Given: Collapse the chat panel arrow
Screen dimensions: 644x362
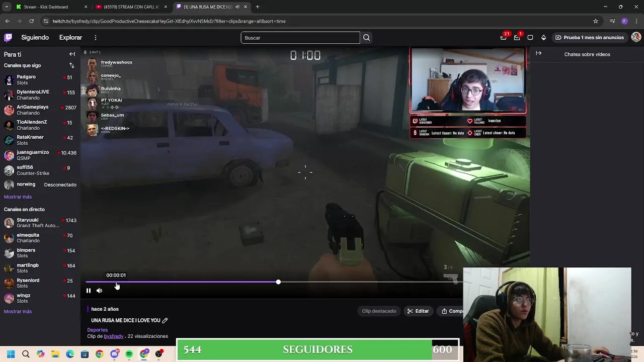Looking at the screenshot, I should click(x=539, y=53).
